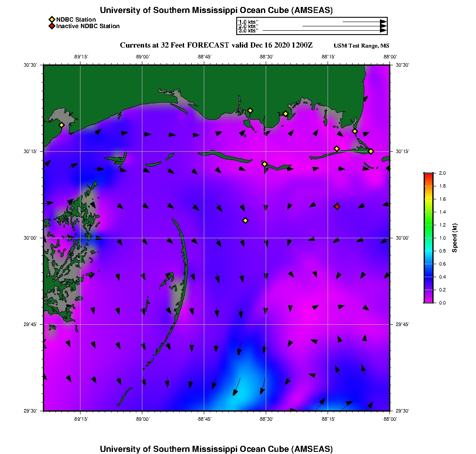Click the top 'Ocean Cube (AMSEAS)' title
Image resolution: width=476 pixels, height=454 pixels.
(216, 10)
